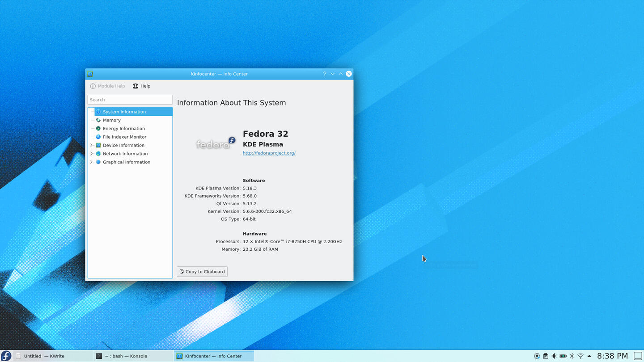This screenshot has width=644, height=362.
Task: Click the Intel Core i7-8750H processor text
Action: pyautogui.click(x=292, y=241)
